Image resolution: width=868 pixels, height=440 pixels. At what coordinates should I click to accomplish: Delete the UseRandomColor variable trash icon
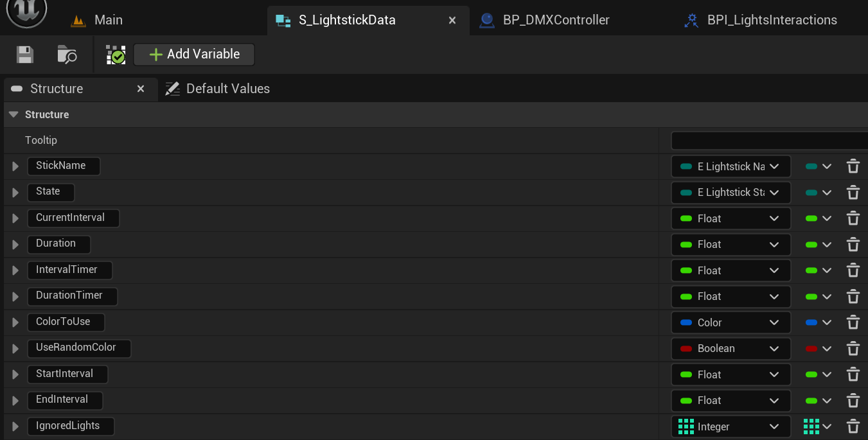[x=853, y=349]
